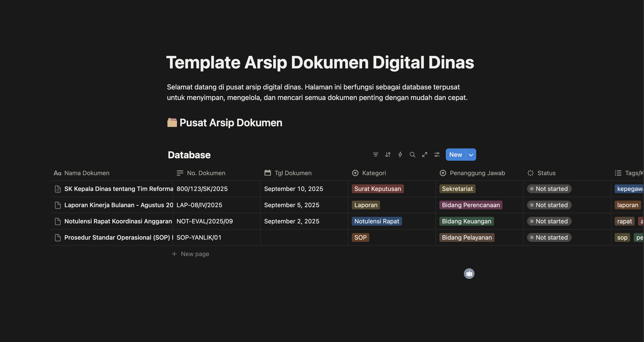Select the Laporan colored category tag
The image size is (644, 342).
tap(366, 205)
